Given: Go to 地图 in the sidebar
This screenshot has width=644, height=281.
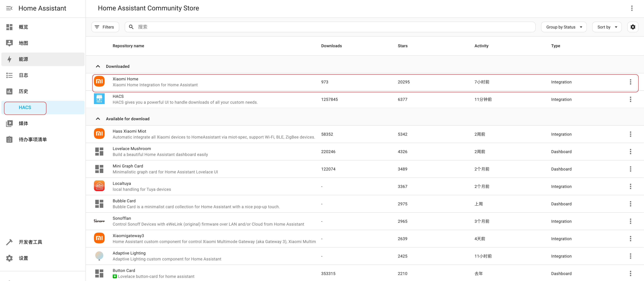Looking at the screenshot, I should pos(43,43).
